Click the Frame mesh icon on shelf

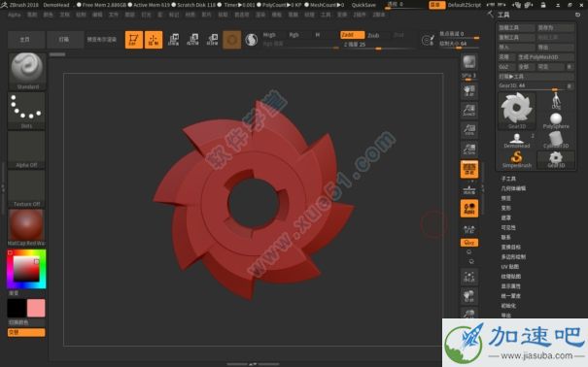click(469, 277)
